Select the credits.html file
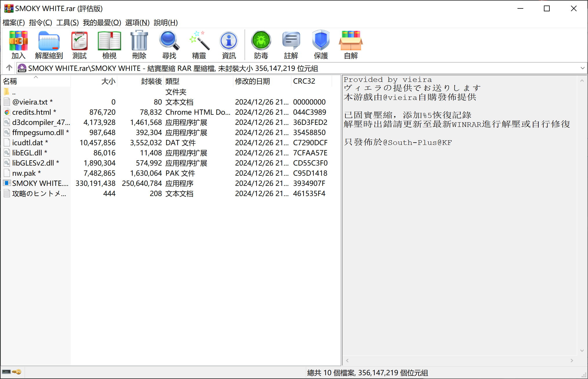Screen dimensions: 588x379 [x=31, y=112]
